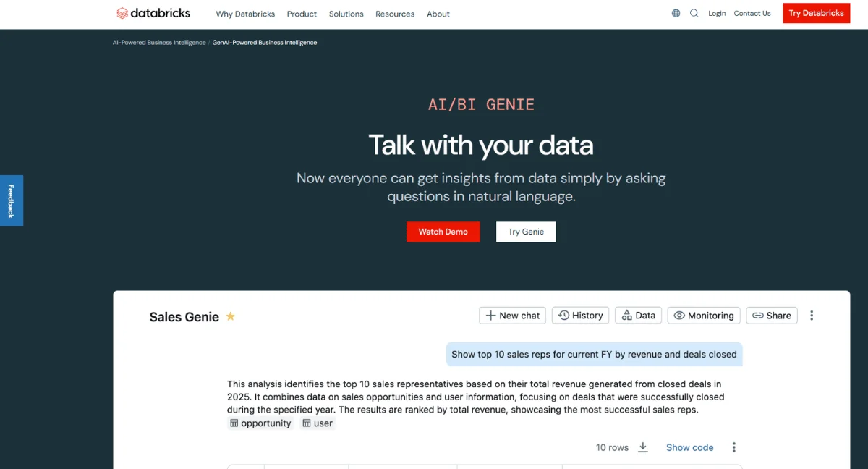Open the overflow menu beside Share

(x=812, y=315)
